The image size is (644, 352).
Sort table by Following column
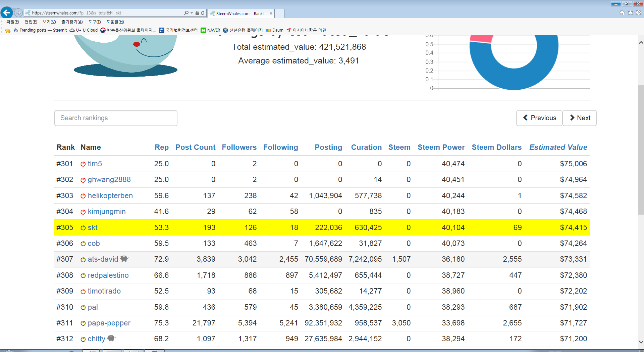281,147
